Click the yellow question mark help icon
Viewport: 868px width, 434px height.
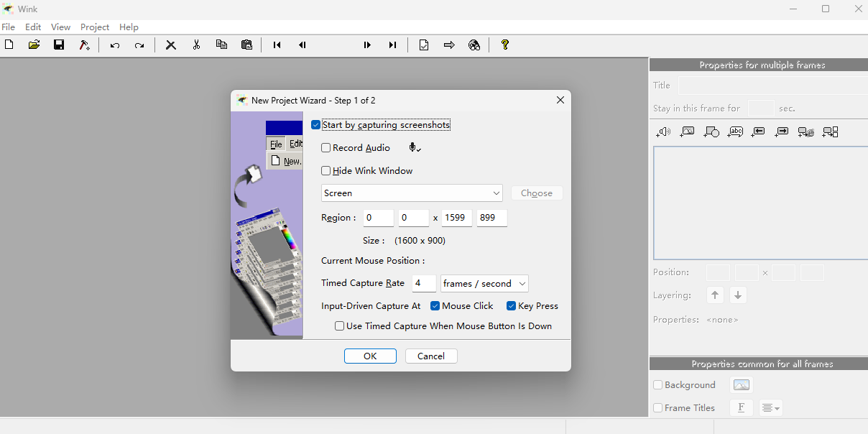505,45
